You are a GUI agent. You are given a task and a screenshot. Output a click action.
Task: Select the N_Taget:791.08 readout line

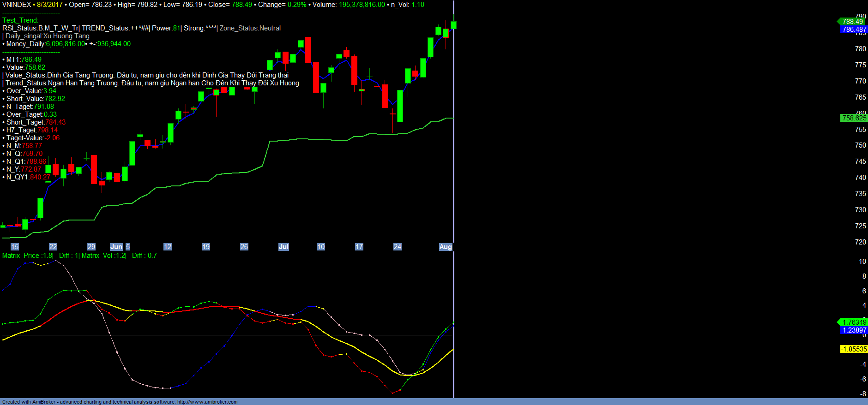30,107
